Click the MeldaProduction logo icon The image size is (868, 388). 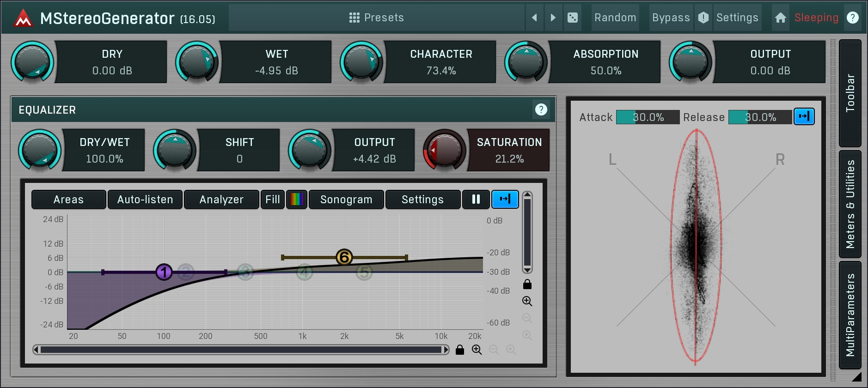pos(23,18)
